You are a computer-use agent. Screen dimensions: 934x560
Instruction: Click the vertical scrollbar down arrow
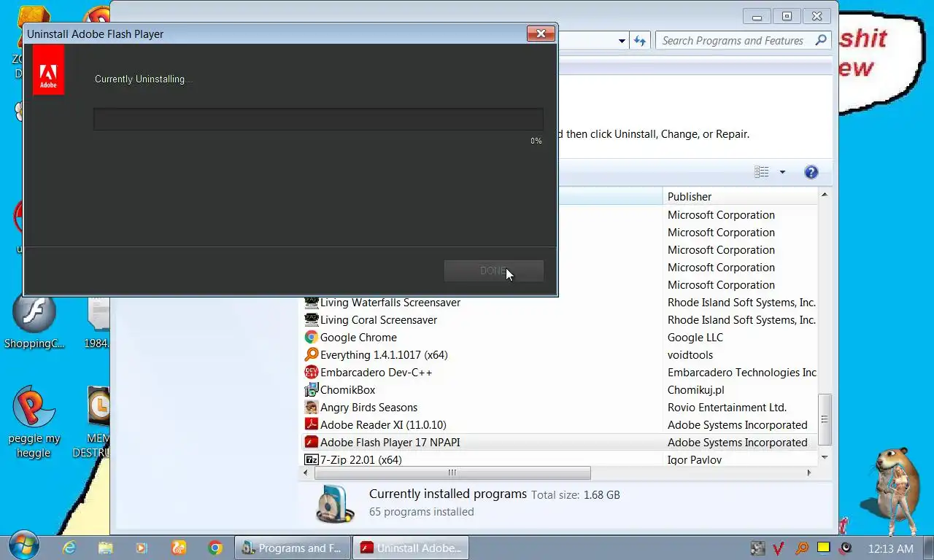pos(825,457)
